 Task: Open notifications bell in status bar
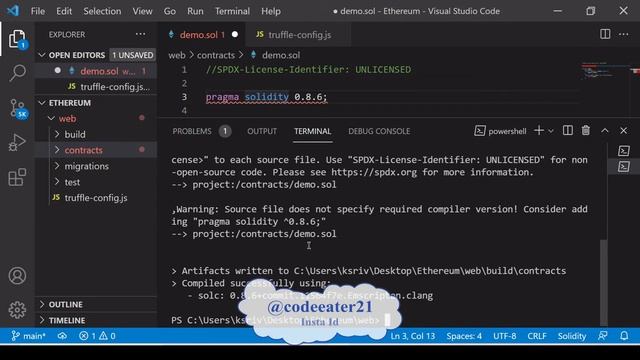point(624,336)
